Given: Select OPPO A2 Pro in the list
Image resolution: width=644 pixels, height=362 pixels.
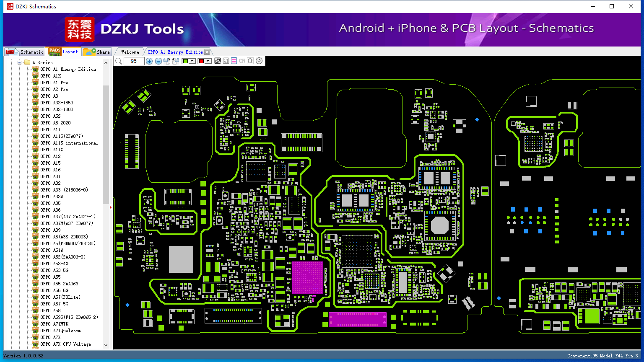Looking at the screenshot, I should click(54, 89).
